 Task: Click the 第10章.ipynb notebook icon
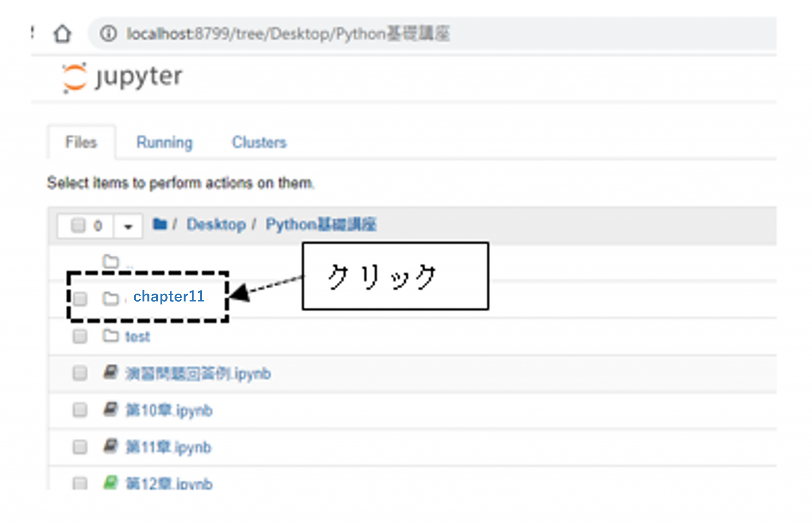tap(111, 409)
